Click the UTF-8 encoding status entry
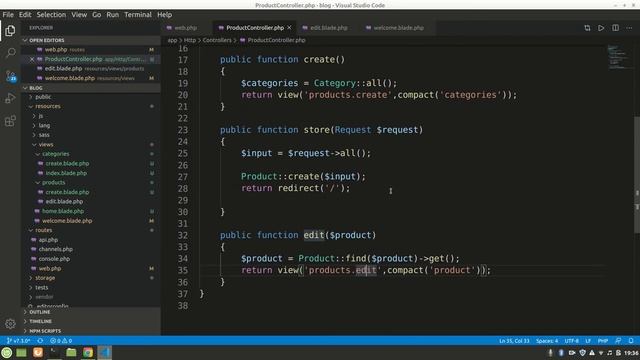The width and height of the screenshot is (640, 360). point(571,340)
